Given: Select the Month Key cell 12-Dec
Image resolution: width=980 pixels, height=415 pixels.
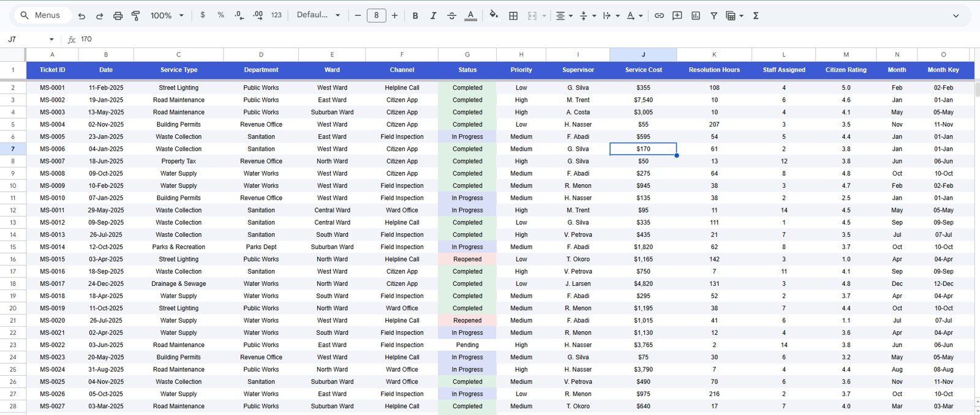Looking at the screenshot, I should [943, 283].
